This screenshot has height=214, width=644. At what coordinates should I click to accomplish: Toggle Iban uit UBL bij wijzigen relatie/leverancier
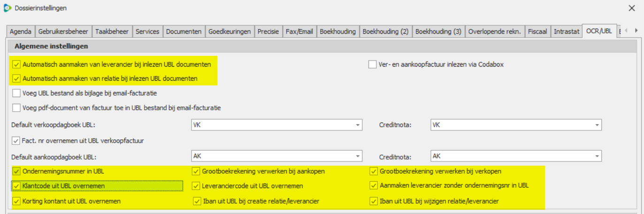(x=374, y=201)
